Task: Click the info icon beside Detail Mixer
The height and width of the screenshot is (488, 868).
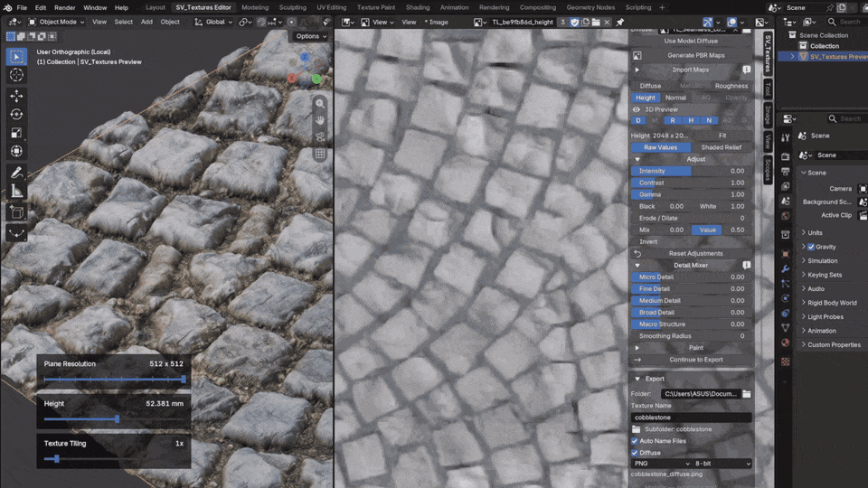Action: [x=746, y=265]
